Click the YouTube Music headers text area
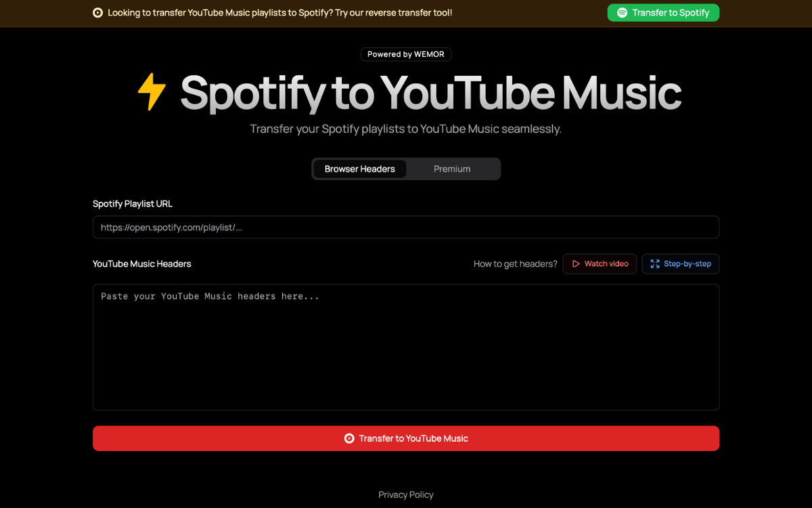This screenshot has width=812, height=508. coord(406,347)
